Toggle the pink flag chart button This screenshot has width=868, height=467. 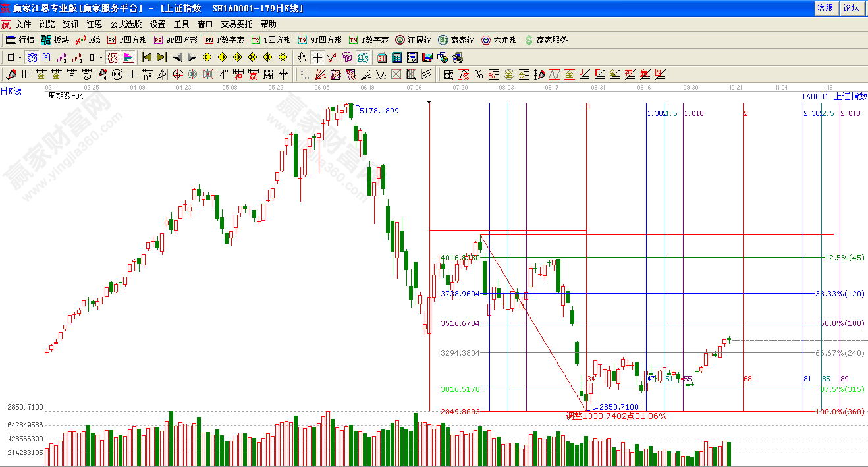pyautogui.click(x=128, y=57)
